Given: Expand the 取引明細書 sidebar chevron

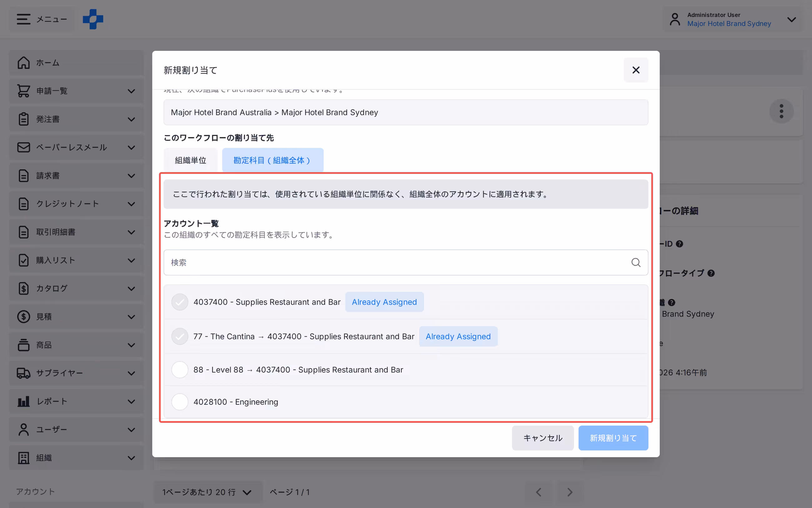Looking at the screenshot, I should click(131, 232).
